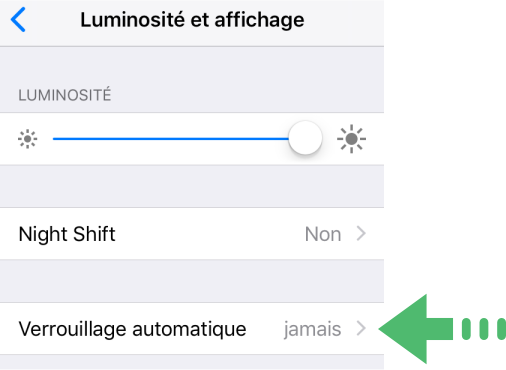Open Night Shift via its chevron
506x370 pixels.
pyautogui.click(x=361, y=234)
